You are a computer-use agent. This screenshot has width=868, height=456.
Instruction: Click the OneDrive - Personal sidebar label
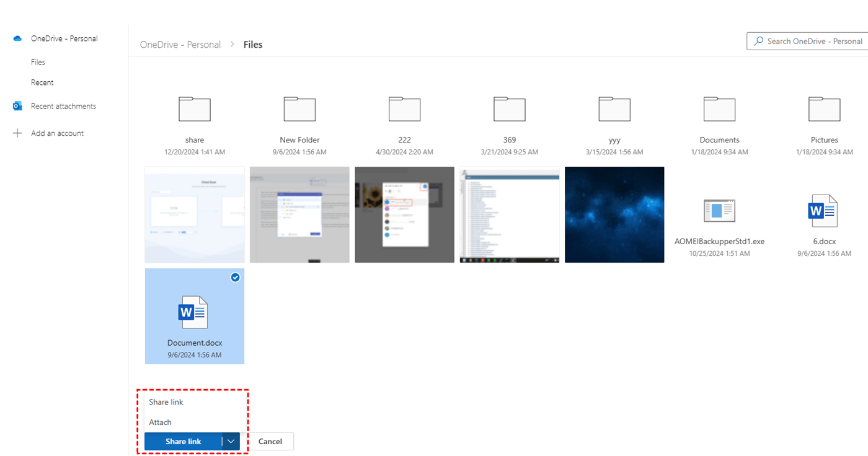coord(64,38)
